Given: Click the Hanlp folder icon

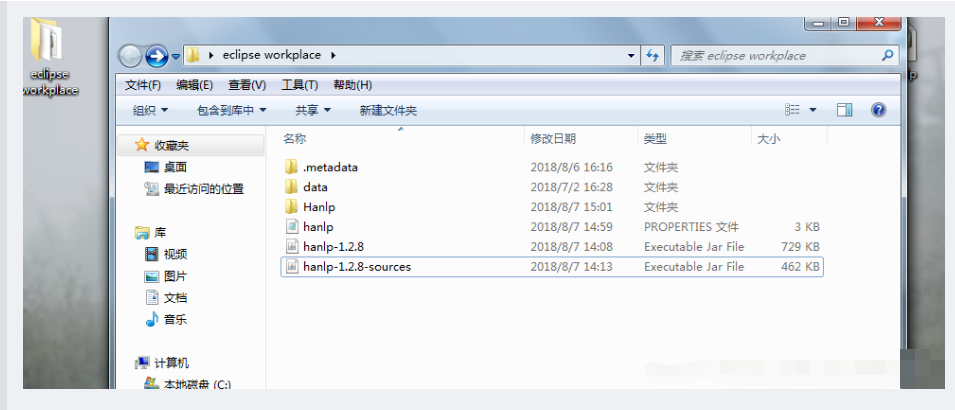Looking at the screenshot, I should [x=292, y=207].
